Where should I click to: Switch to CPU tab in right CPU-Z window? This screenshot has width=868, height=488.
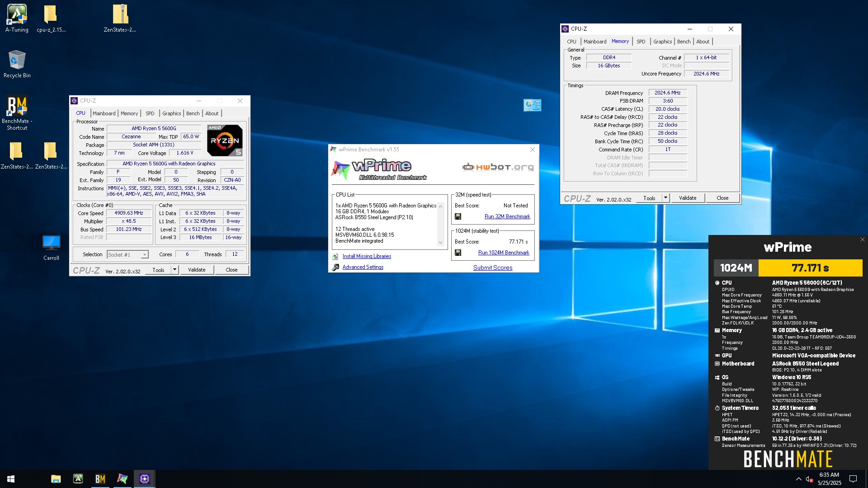pyautogui.click(x=572, y=42)
